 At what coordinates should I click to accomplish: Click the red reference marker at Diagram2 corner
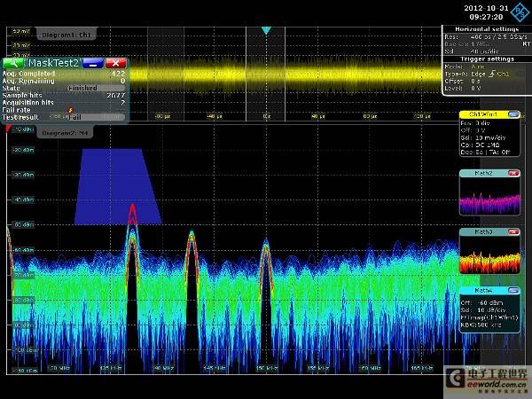8,129
